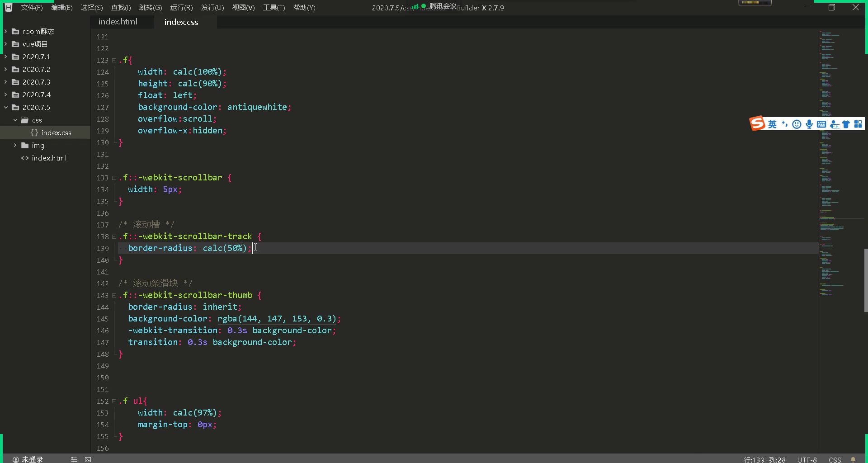Image resolution: width=868 pixels, height=463 pixels.
Task: Change encoding via the UTF-8 label
Action: tap(807, 459)
